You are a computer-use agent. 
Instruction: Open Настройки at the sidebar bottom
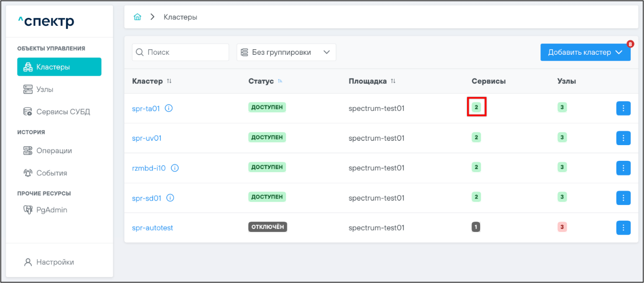pyautogui.click(x=55, y=262)
